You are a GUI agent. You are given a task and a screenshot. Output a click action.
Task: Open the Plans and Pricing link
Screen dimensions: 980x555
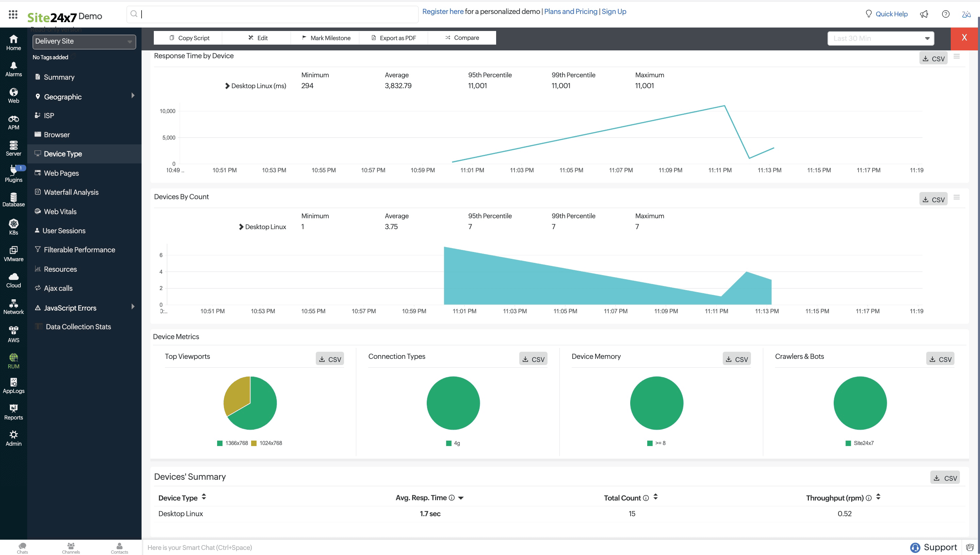tap(570, 12)
